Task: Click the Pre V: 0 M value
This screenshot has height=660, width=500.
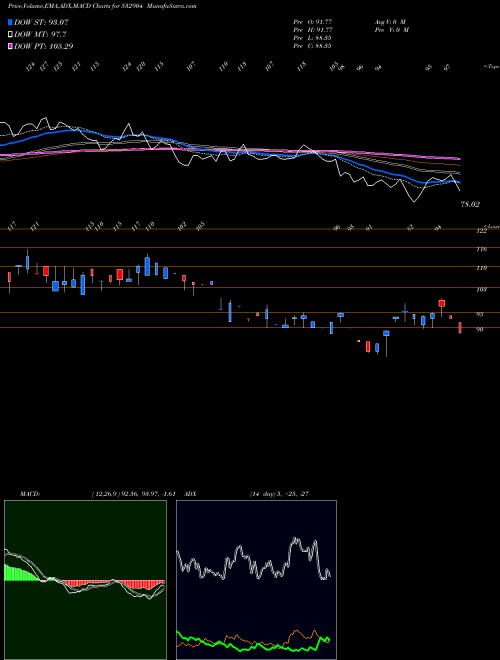Action: click(391, 30)
